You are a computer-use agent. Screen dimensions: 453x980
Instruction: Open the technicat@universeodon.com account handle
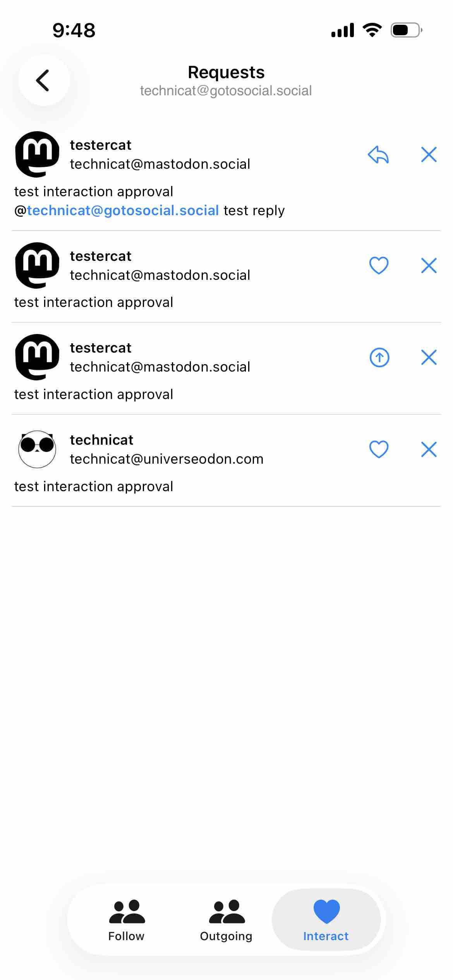coord(166,459)
